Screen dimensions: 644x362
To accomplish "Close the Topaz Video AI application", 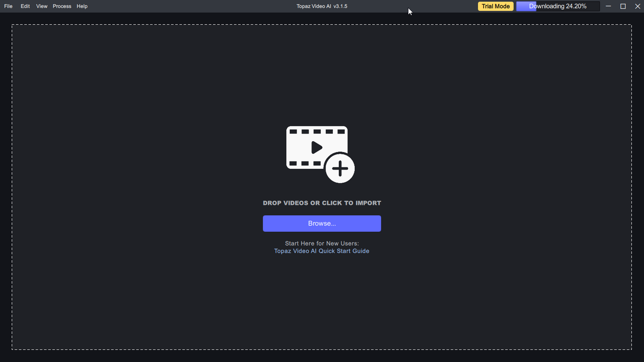I will click(638, 6).
